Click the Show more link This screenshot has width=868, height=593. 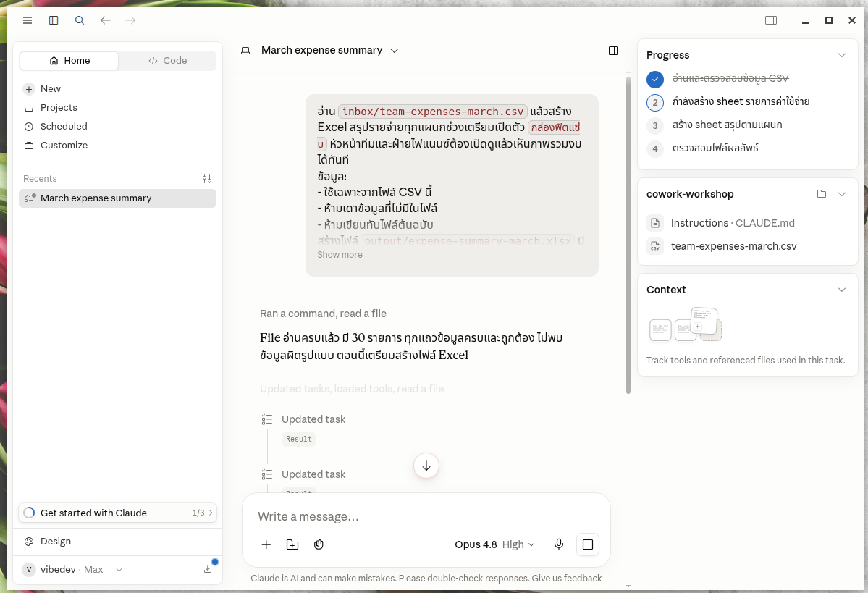[340, 255]
